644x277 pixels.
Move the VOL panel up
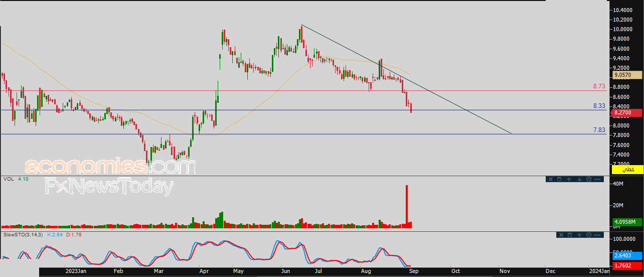(x=569, y=179)
